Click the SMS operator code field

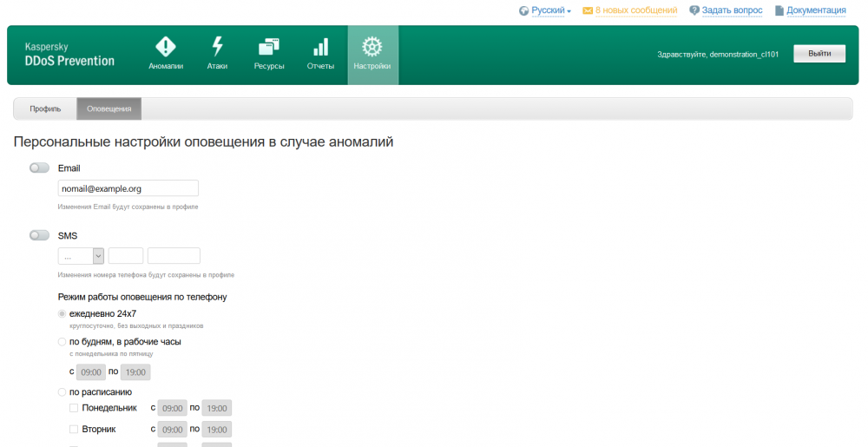click(126, 256)
